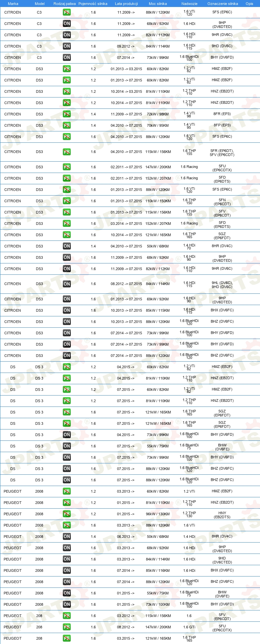Select petrol icon in Peugeot 208 121kW / 165KM row
The width and height of the screenshot is (260, 644).
coord(67,638)
